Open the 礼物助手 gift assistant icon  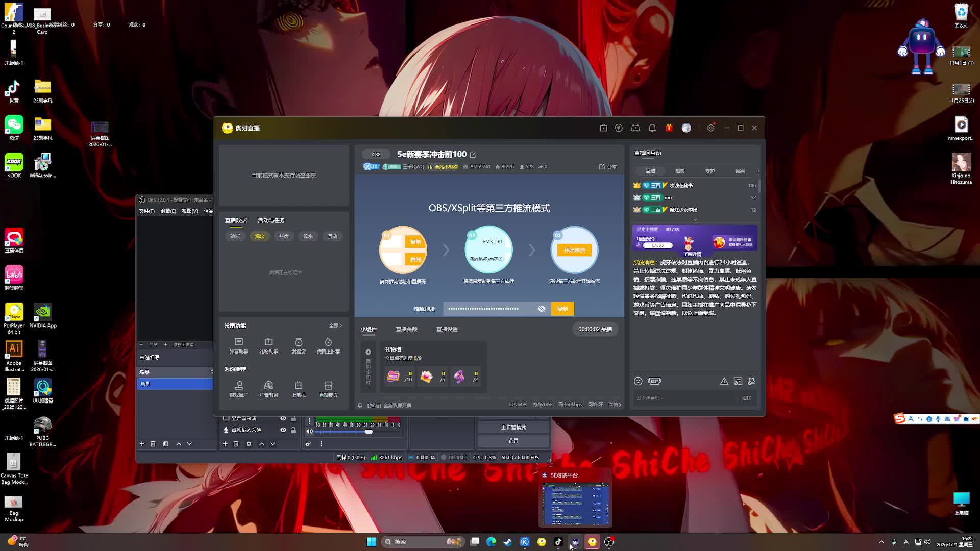[x=268, y=342]
